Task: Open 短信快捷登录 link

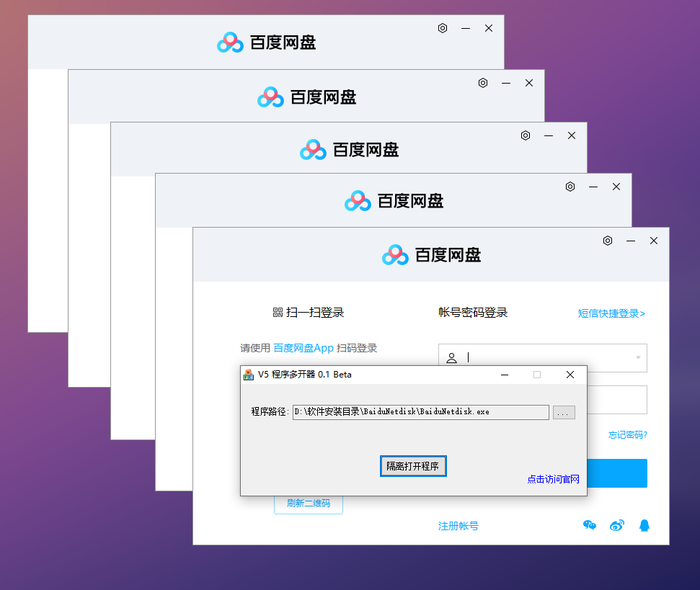Action: pos(611,313)
